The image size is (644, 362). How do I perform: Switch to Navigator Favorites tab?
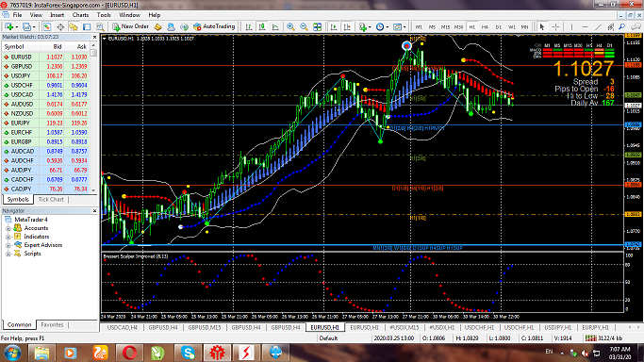[x=52, y=324]
